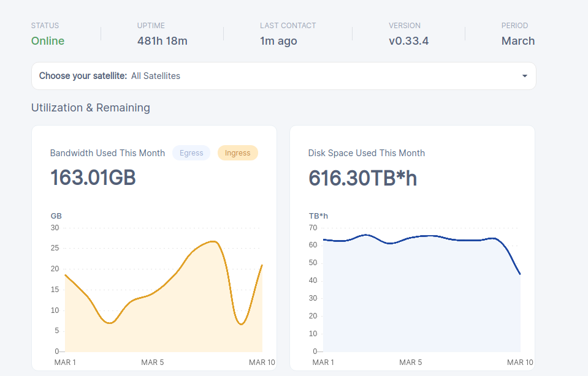This screenshot has height=376, width=588.
Task: Click the 'Utilization & Remaining' section title
Action: (x=90, y=108)
